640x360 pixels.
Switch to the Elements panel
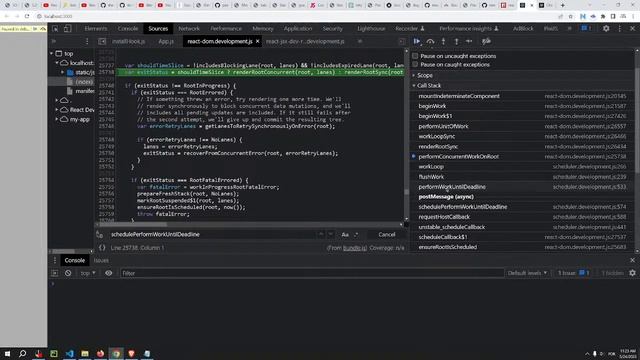[x=96, y=29]
